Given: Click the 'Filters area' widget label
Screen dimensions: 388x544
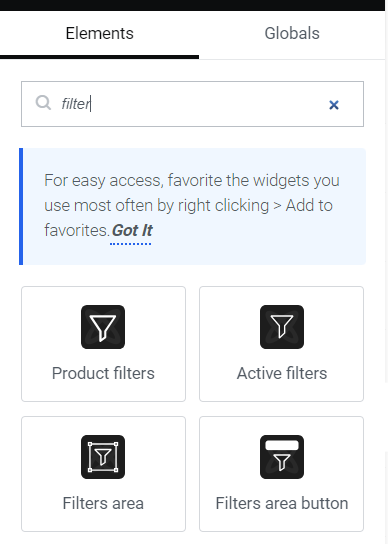Looking at the screenshot, I should click(103, 503).
